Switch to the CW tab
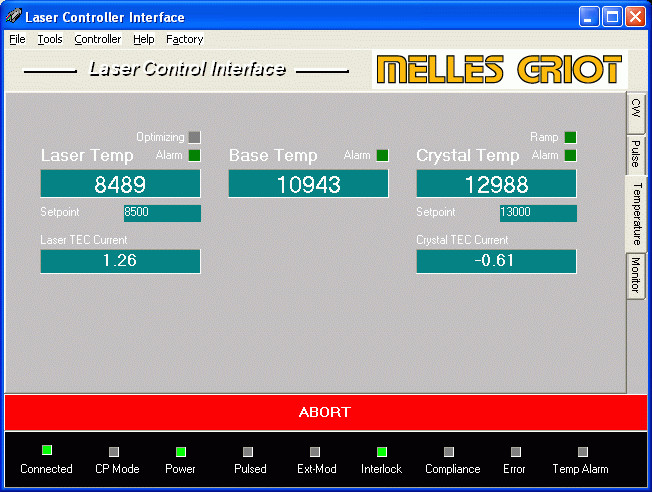Screen dimensions: 652x492 (x=635, y=112)
